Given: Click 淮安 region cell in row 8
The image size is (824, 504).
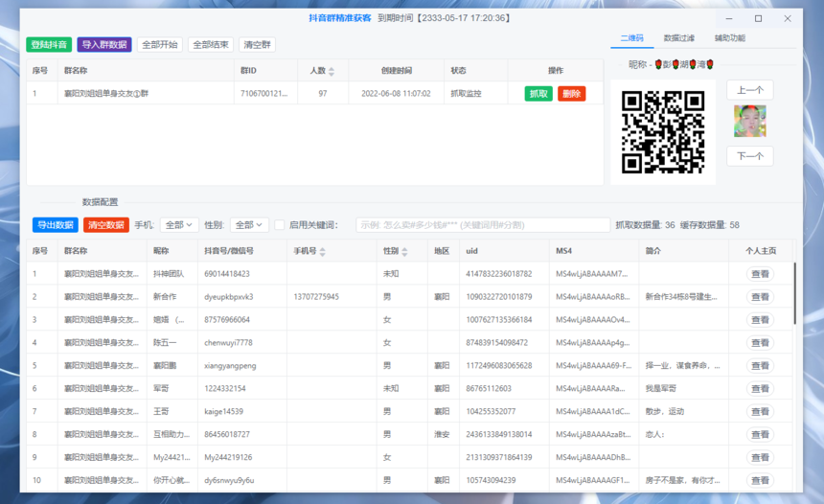Looking at the screenshot, I should [442, 435].
